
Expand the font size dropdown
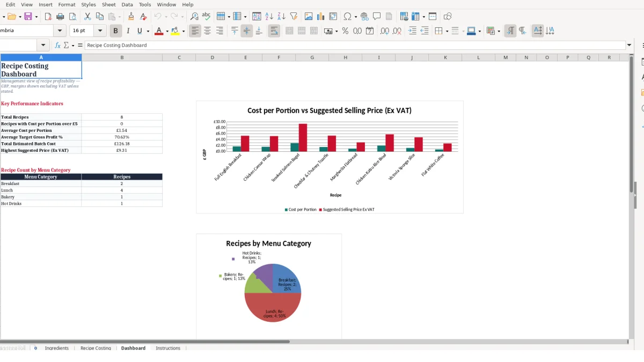(100, 31)
